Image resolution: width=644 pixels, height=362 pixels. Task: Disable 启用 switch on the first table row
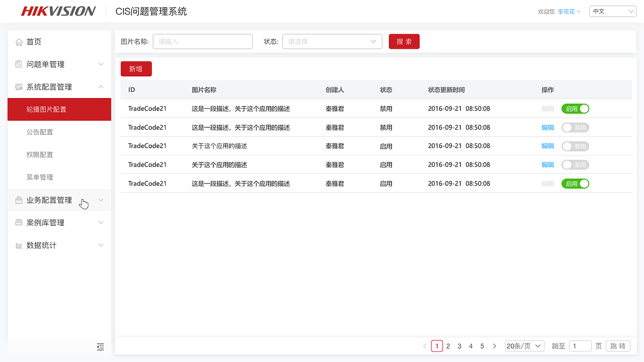tap(575, 108)
